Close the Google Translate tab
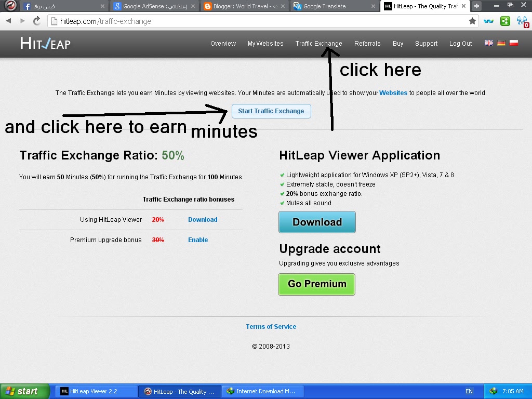Viewport: 532px width, 399px height. pos(373,6)
